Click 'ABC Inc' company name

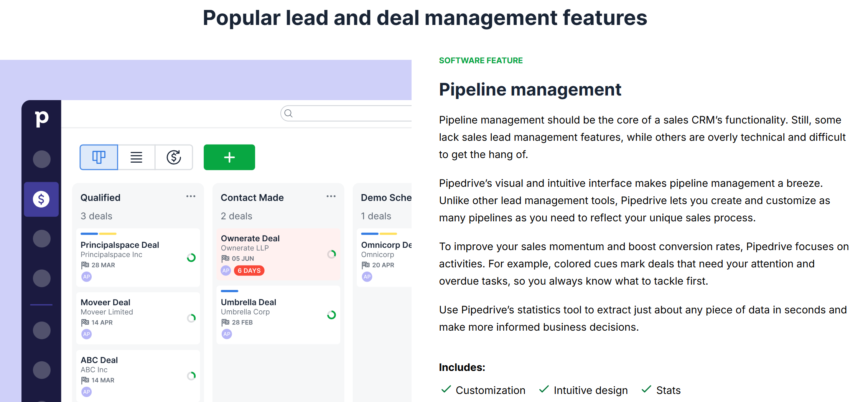[94, 370]
